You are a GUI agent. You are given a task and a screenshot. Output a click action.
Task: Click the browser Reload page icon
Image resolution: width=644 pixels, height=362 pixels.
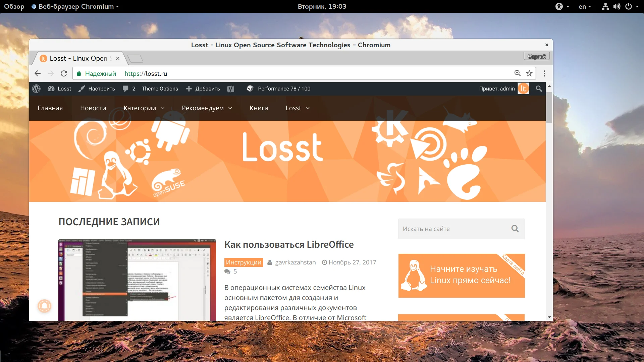point(64,73)
